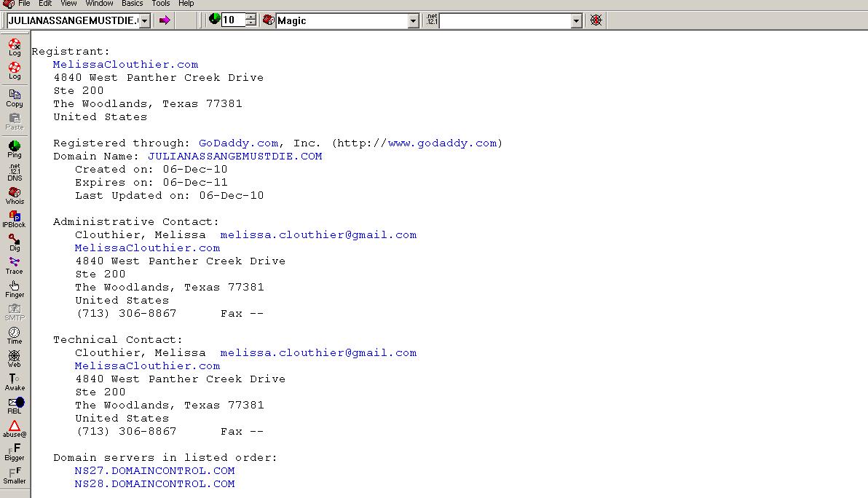Expand the JULIANASSANGEMUSTDIE address dropdown

145,21
